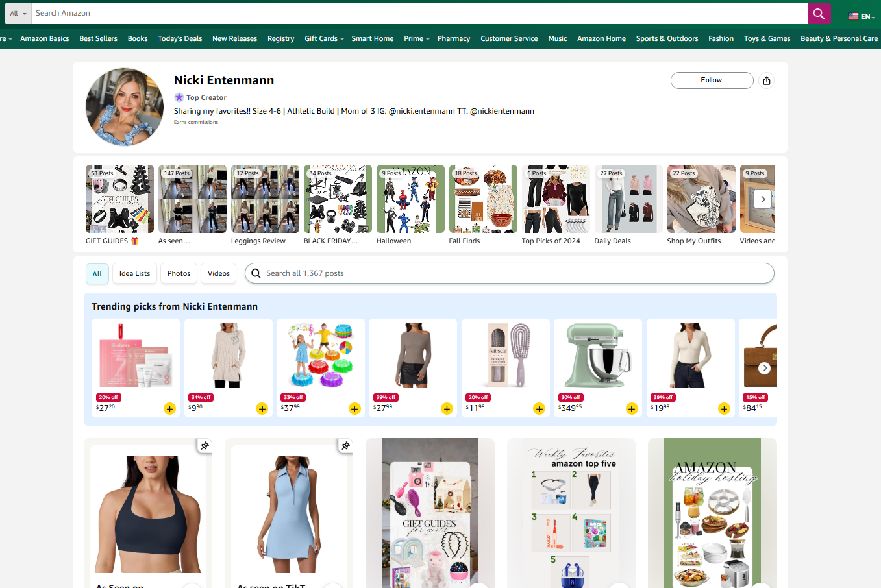This screenshot has width=881, height=588.
Task: Add the $11.99 brush with plus icon
Action: tap(540, 408)
